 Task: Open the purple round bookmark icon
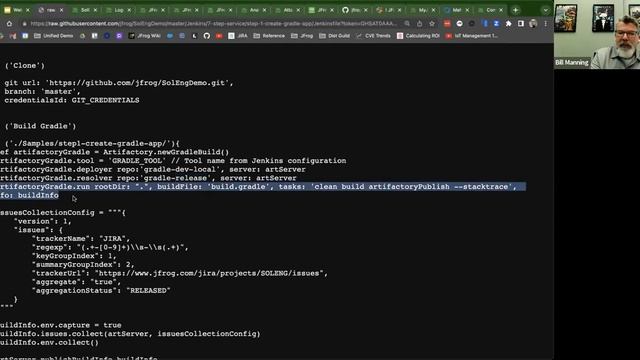pyautogui.click(x=119, y=36)
